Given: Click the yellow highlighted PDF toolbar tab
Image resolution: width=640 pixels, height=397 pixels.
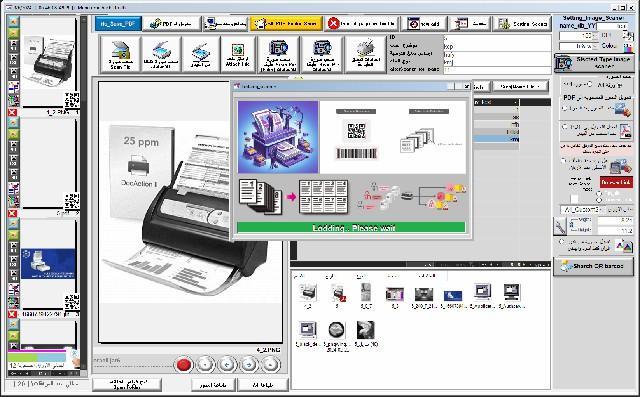Looking at the screenshot, I should [x=286, y=24].
